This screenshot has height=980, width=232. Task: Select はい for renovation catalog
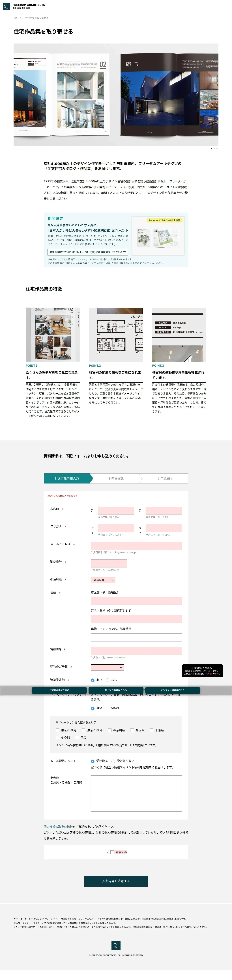coord(93,708)
